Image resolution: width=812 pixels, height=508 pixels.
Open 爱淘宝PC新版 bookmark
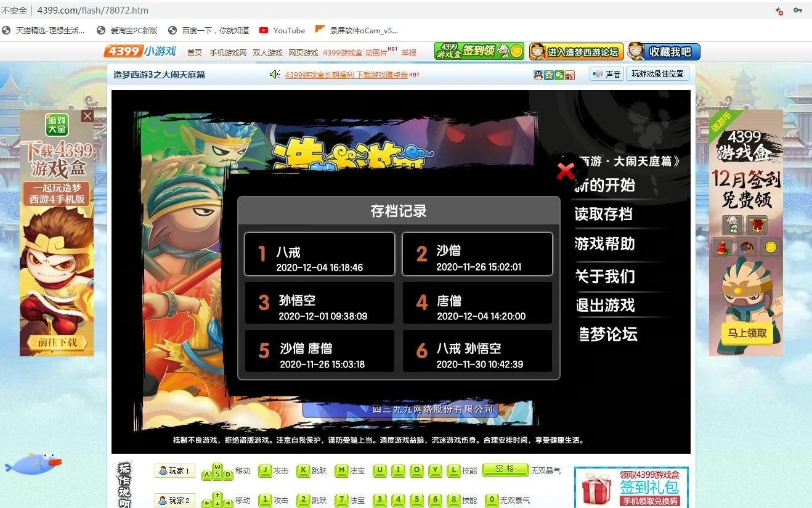128,30
